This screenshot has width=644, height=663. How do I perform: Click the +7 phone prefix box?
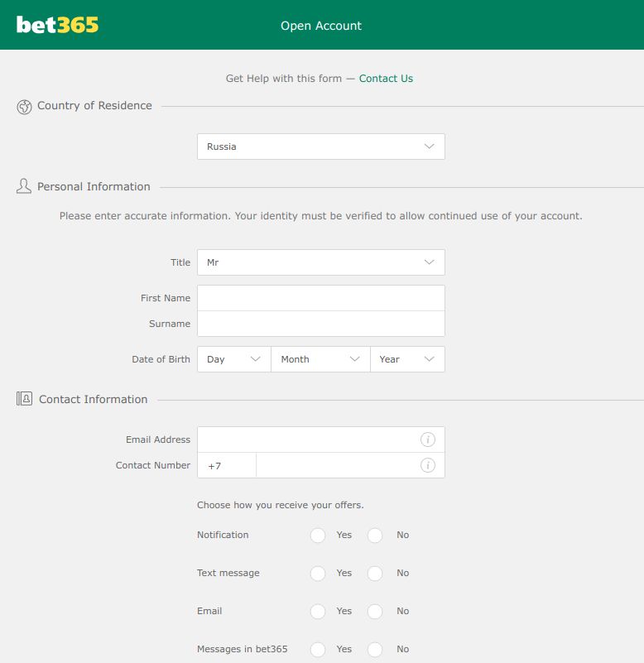click(226, 465)
